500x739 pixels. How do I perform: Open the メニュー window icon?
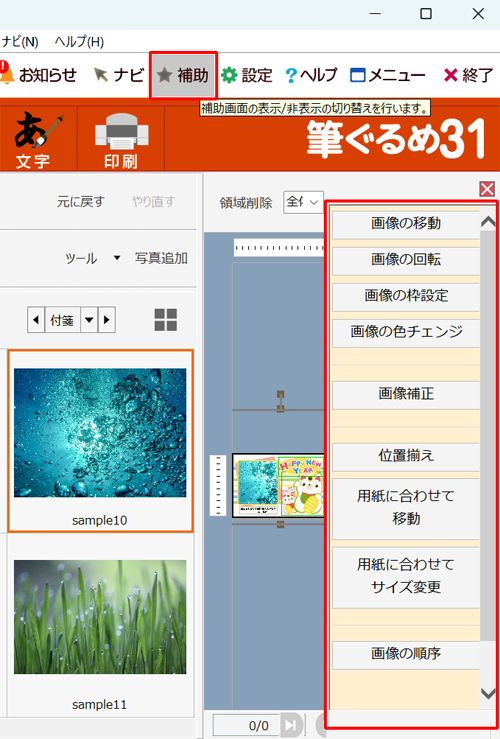358,75
